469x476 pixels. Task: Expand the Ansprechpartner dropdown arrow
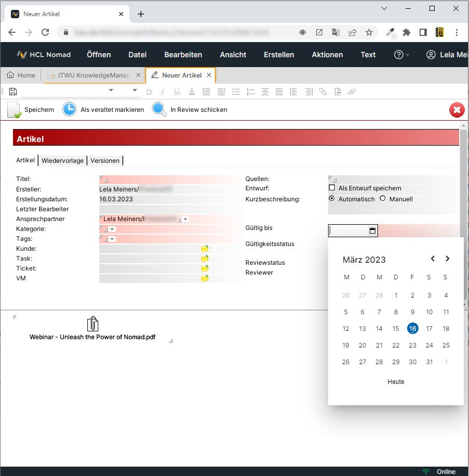click(186, 219)
